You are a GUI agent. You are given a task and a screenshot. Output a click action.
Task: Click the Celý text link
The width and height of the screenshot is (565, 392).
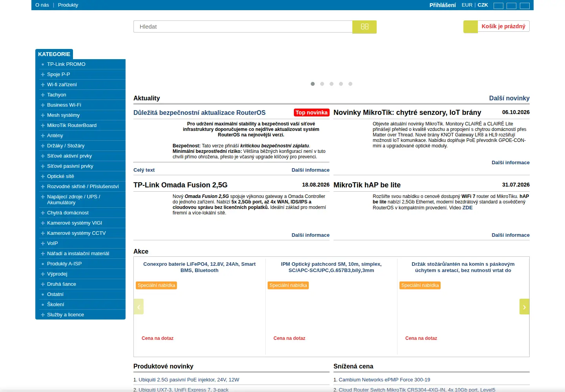tap(144, 170)
